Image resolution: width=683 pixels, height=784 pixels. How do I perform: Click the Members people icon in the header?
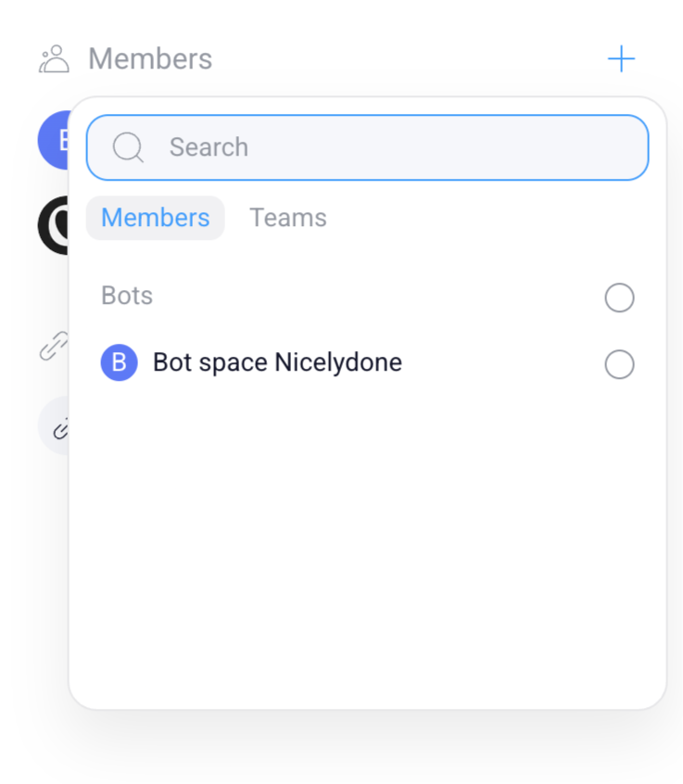coord(55,57)
